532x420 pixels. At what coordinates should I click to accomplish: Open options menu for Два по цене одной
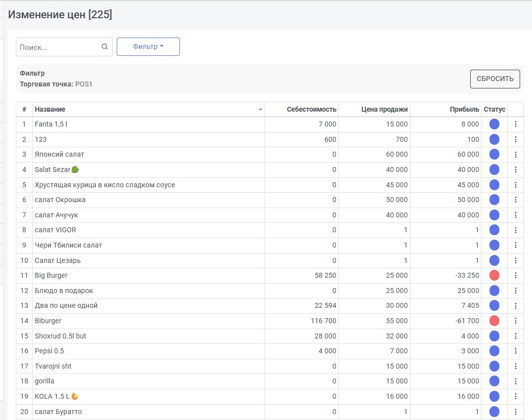[x=515, y=305]
